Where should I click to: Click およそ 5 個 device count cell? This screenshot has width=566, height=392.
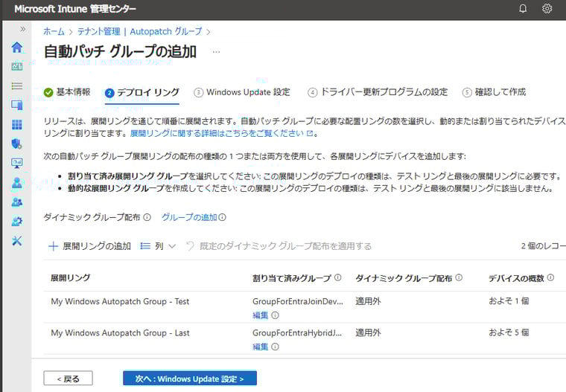click(509, 332)
